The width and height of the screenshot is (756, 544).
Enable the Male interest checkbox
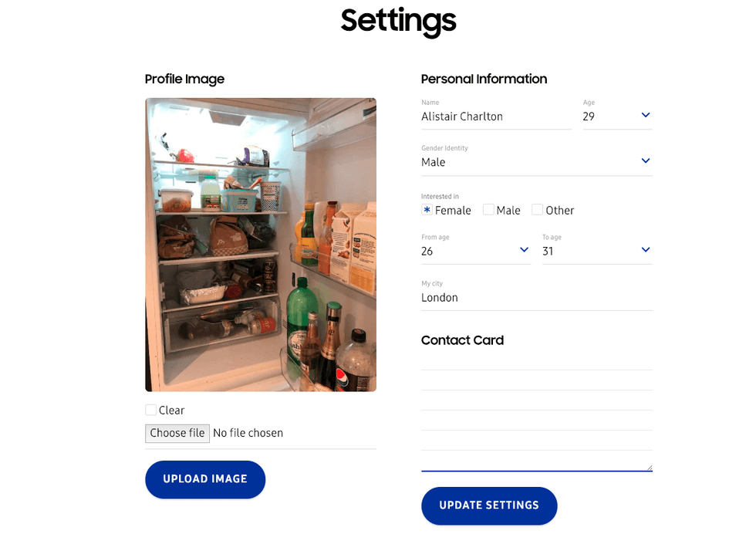click(x=488, y=210)
